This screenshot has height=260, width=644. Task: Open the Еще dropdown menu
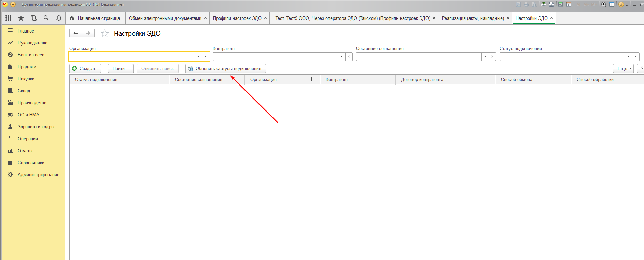[623, 68]
